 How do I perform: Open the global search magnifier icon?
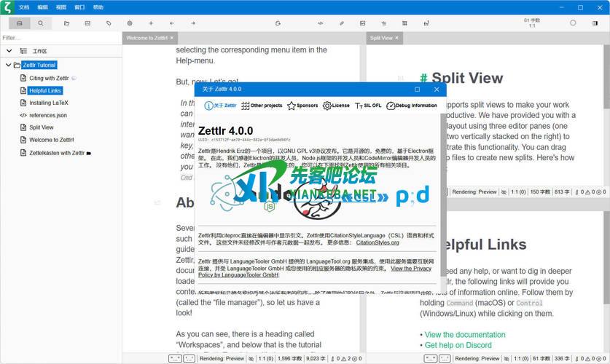point(40,23)
